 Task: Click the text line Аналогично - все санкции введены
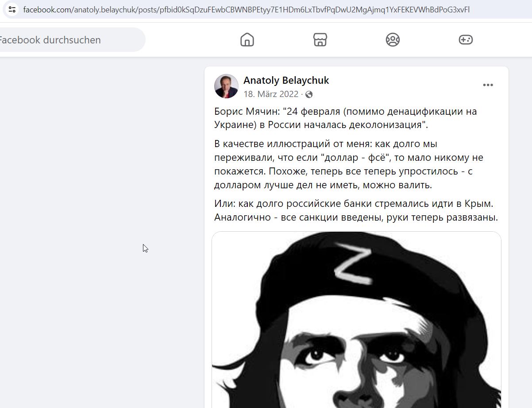click(356, 218)
